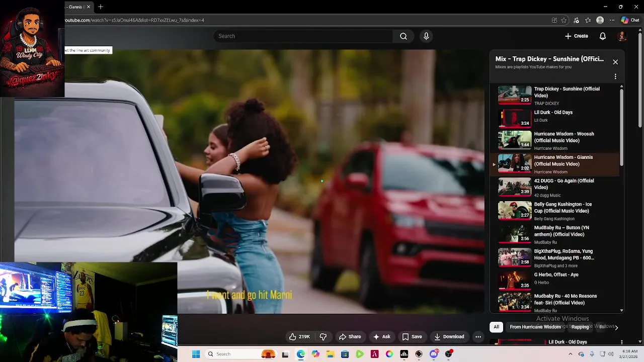Screen dimensions: 644x362
Task: Open Microsoft Store on taskbar
Action: 345,354
